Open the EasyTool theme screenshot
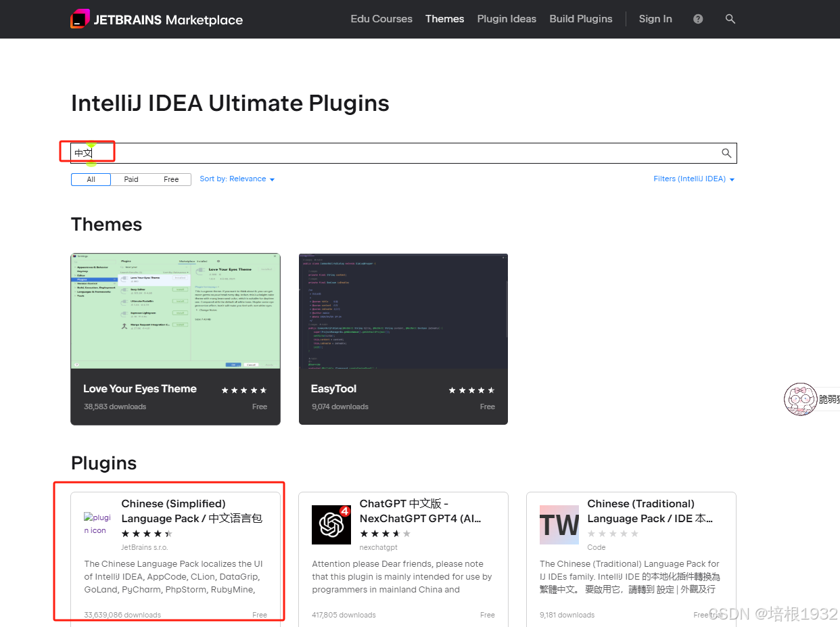 403,311
